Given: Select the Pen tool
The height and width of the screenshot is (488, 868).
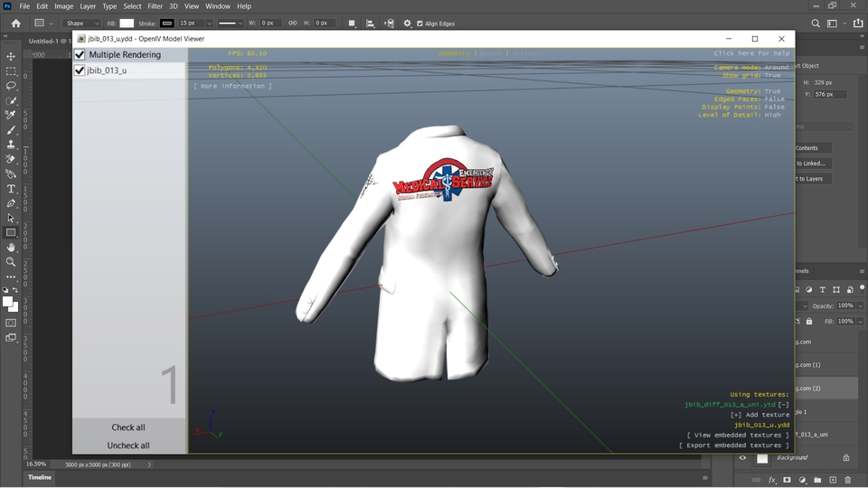Looking at the screenshot, I should click(11, 203).
